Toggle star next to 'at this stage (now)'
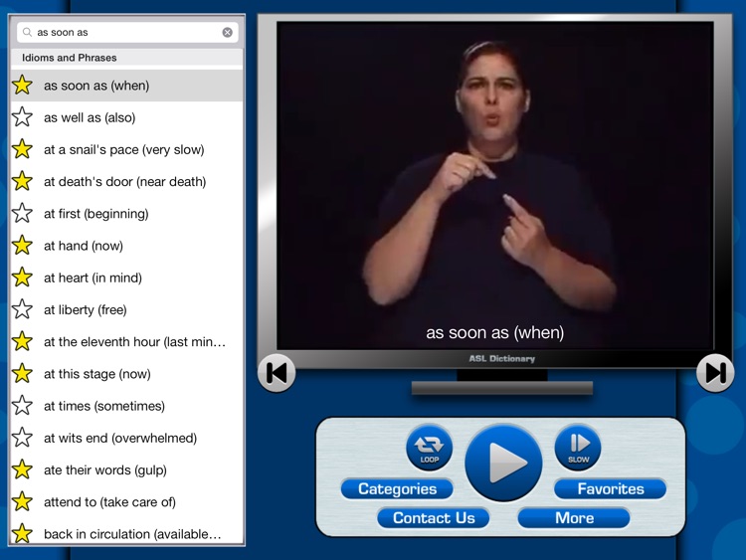Screen dimensions: 746x560 [x=22, y=373]
